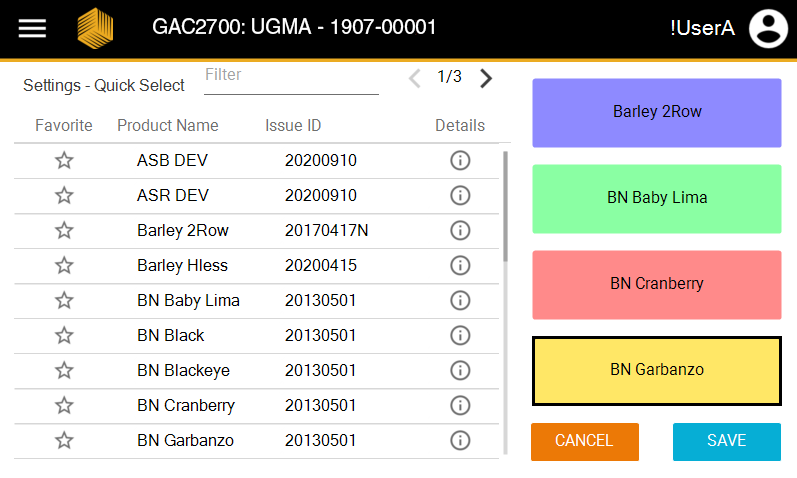797x478 pixels.
Task: Click the gold DICKEY-john logo icon
Action: [95, 28]
